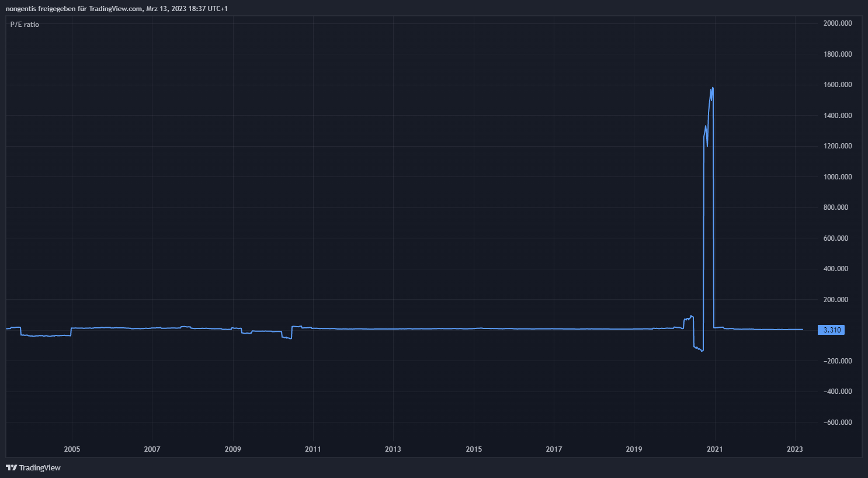Click the 1600.000 price scale label
868x478 pixels.
click(x=837, y=85)
